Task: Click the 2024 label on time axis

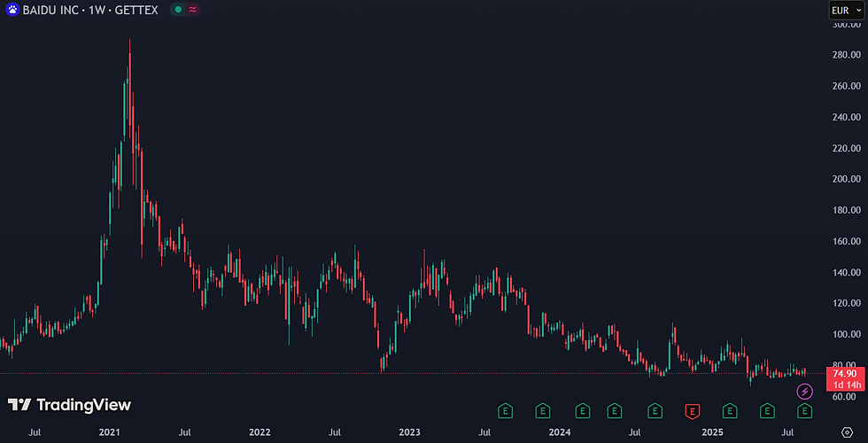Action: point(560,432)
